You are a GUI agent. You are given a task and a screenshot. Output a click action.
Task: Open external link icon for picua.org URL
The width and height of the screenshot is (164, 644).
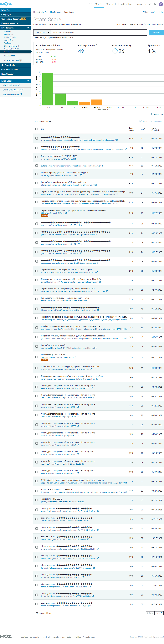tap(81, 175)
